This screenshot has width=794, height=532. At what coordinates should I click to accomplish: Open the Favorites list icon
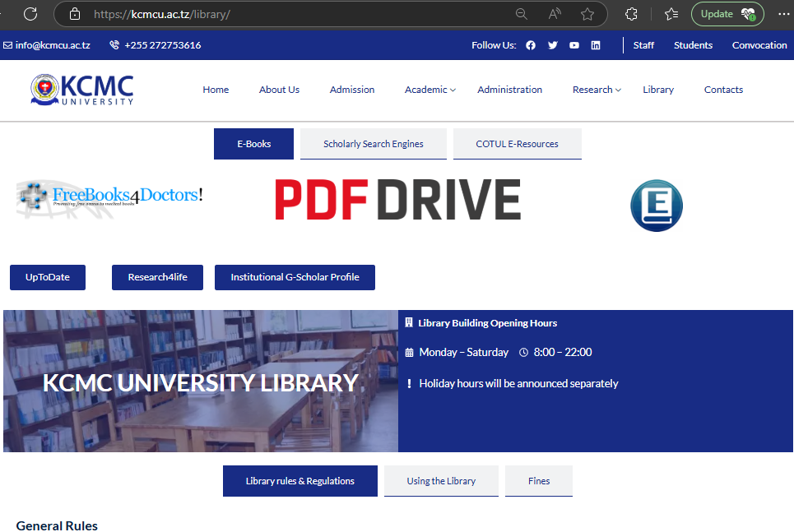pos(671,14)
